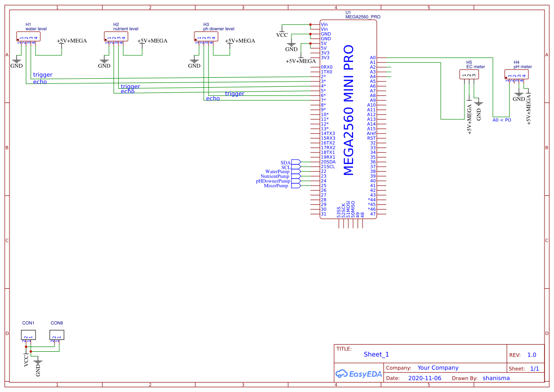Click the EasyEDA cloud logo
554x392 pixels.
coord(359,374)
